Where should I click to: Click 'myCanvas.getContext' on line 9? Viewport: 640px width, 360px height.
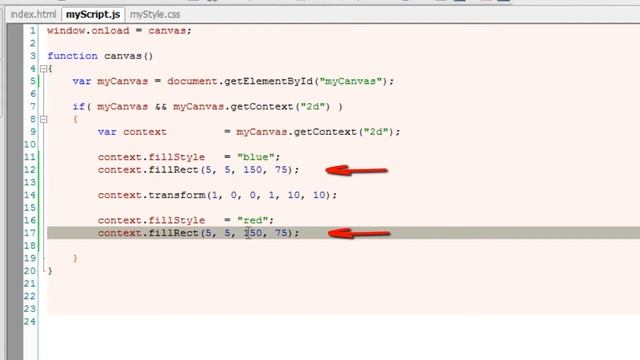(297, 132)
